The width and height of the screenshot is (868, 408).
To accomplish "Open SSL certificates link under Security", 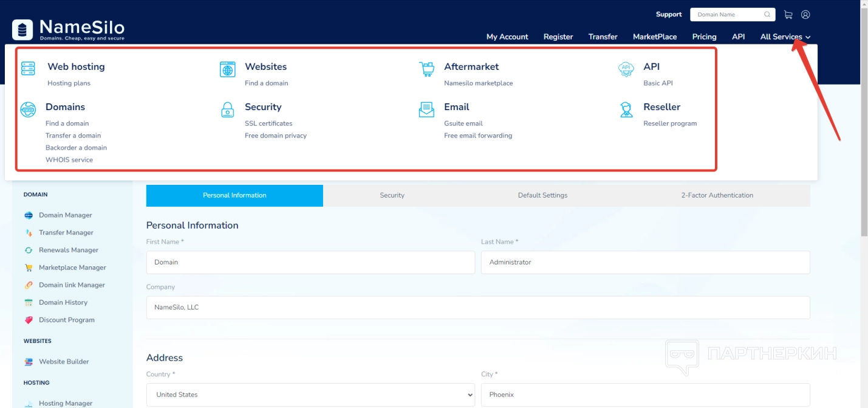I will click(268, 123).
